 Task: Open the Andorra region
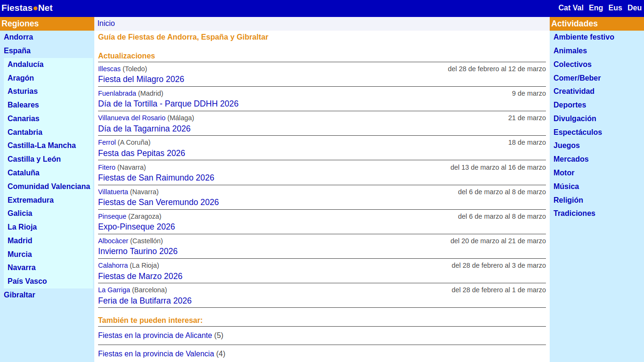click(x=18, y=37)
